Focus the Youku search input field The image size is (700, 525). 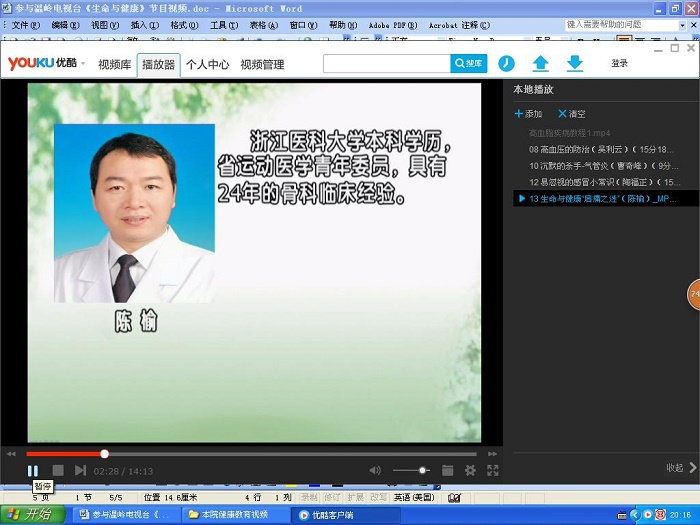click(x=387, y=63)
